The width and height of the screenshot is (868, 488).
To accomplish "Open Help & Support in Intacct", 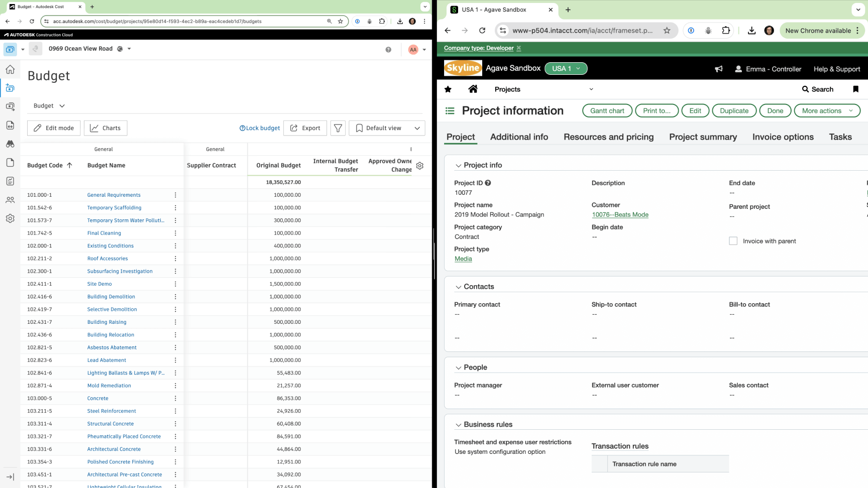I will [x=837, y=69].
